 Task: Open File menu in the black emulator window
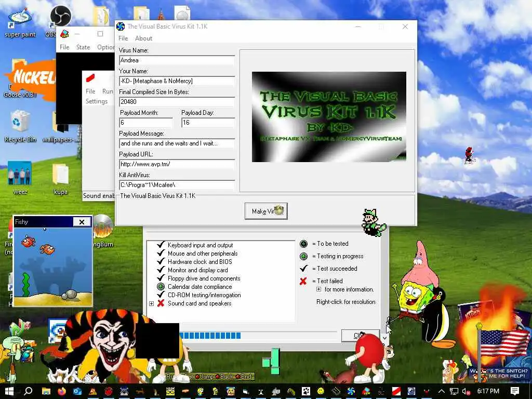tap(64, 47)
